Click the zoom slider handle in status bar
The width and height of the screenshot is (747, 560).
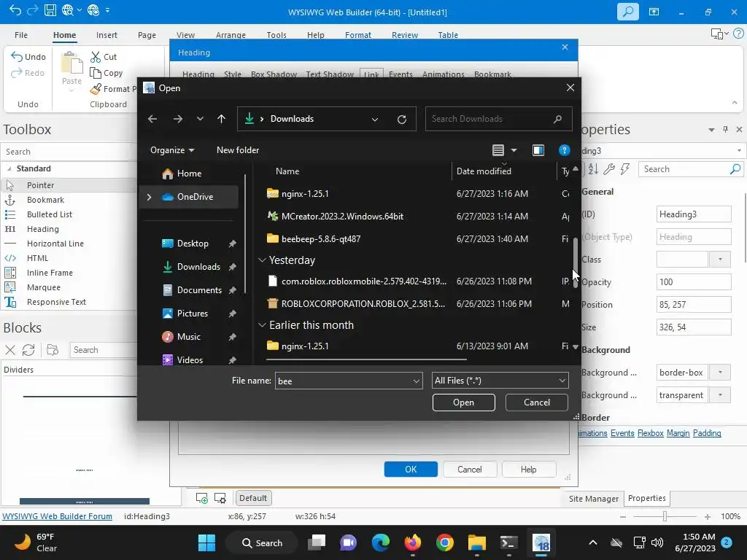pyautogui.click(x=665, y=516)
